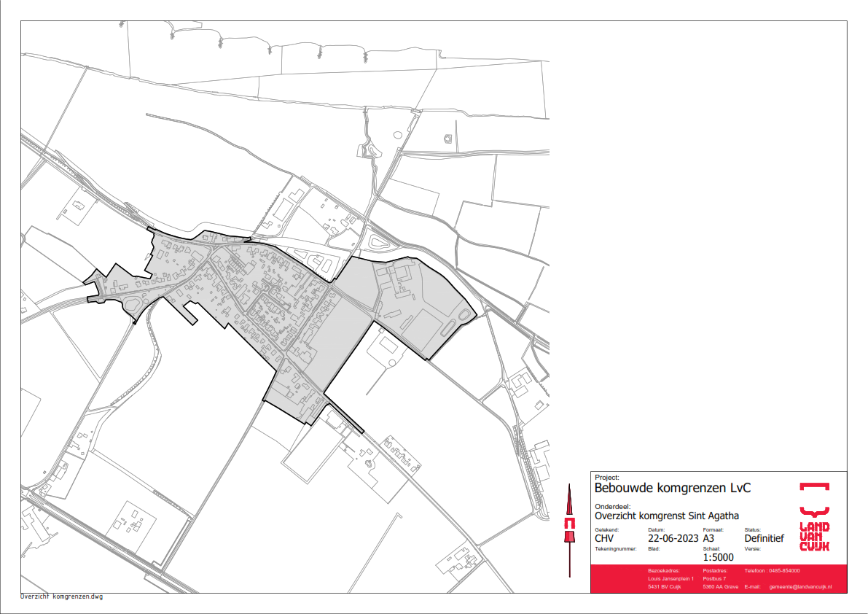Click the Tekeningnummer field label
868x614 pixels.
[616, 548]
